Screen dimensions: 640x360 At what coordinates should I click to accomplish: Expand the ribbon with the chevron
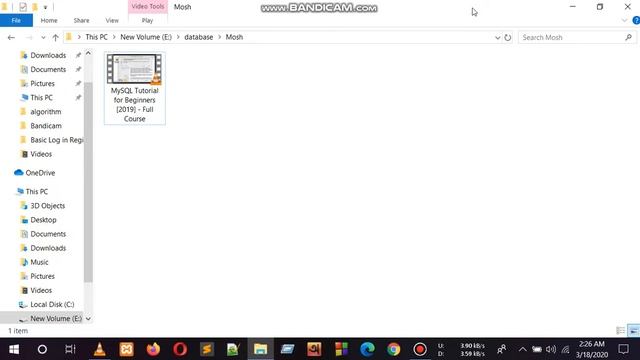[624, 20]
